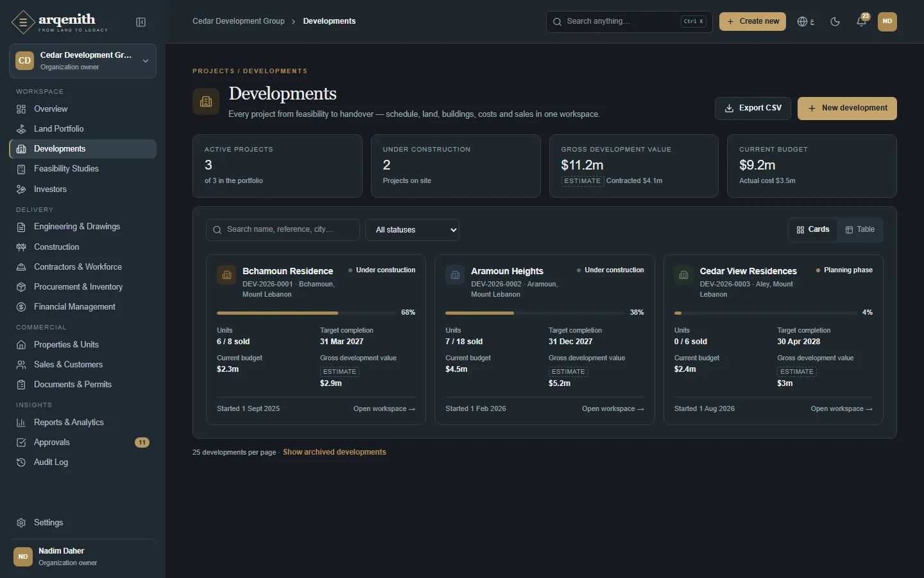This screenshot has width=924, height=578.
Task: Switch to Table view
Action: click(860, 230)
